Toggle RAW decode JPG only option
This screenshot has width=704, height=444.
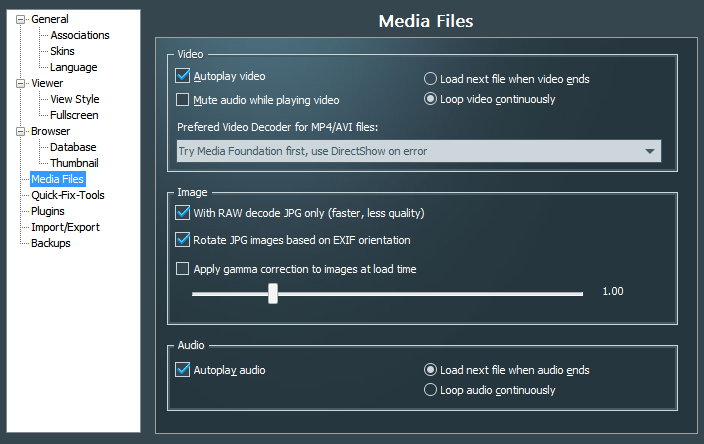coord(183,212)
